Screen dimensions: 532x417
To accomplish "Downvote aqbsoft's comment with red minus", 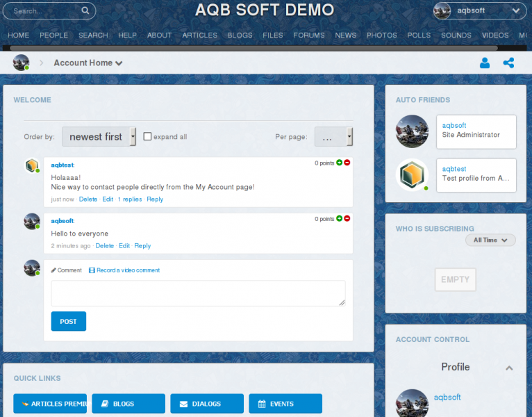I will click(347, 218).
